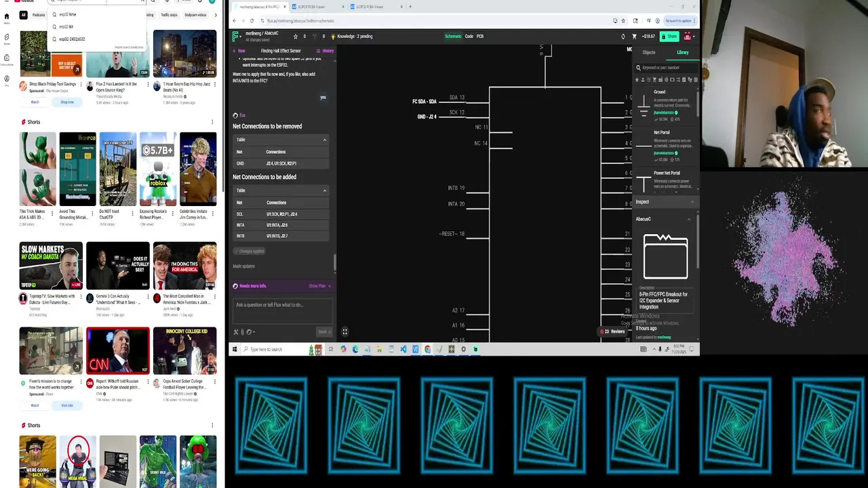Viewport: 868px width, 488px height.
Task: Open Slow Markets with Coach Dakota video
Action: point(51,265)
